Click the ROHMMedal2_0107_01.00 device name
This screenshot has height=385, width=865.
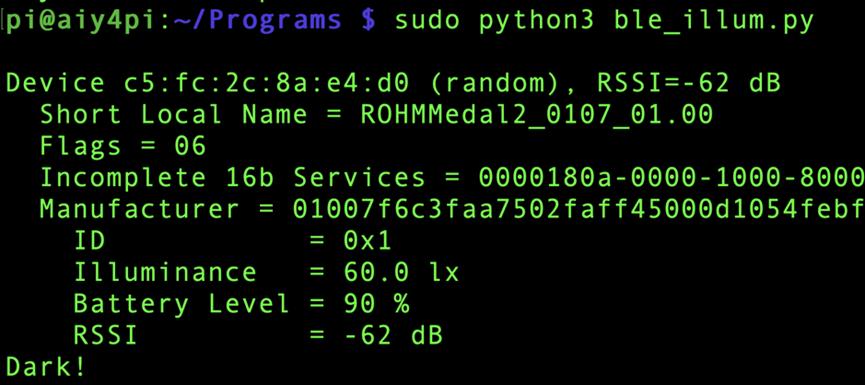pyautogui.click(x=537, y=115)
